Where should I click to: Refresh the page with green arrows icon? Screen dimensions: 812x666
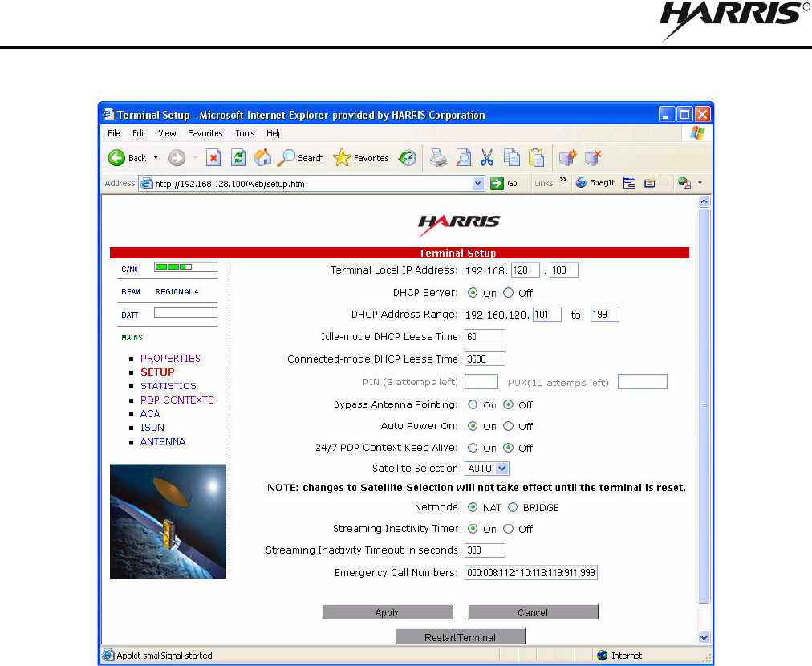tap(238, 158)
